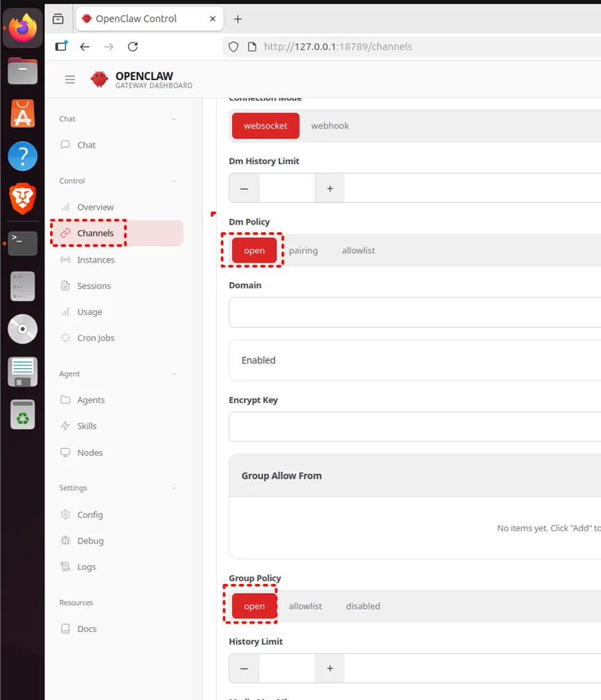Decrease the History Limit value
Viewport: 601px width, 700px height.
pos(244,668)
